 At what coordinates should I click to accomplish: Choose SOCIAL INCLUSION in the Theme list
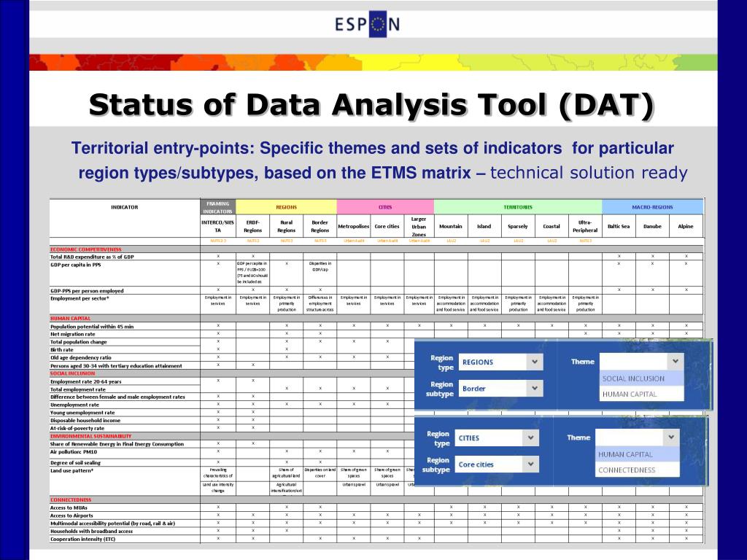click(641, 378)
